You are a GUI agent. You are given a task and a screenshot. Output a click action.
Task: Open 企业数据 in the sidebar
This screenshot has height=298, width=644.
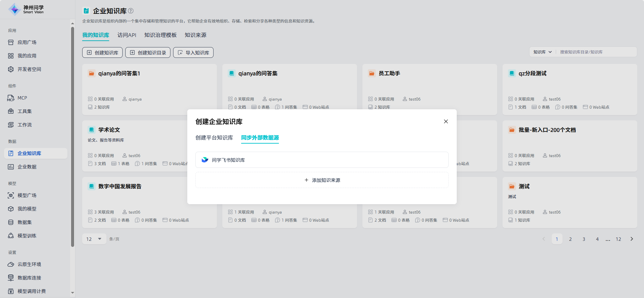(x=27, y=167)
